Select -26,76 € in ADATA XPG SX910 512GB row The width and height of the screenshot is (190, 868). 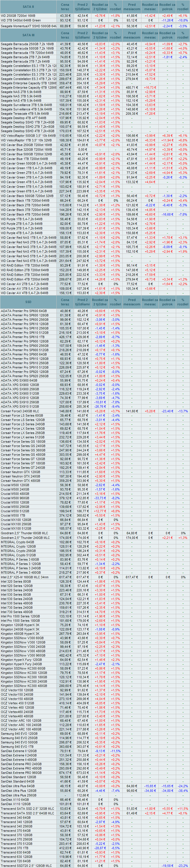tap(100, 407)
